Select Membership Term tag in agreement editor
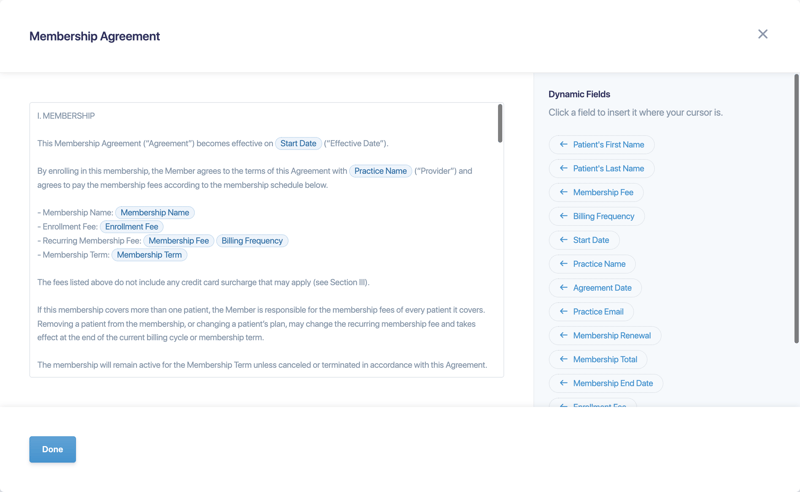 click(x=149, y=255)
